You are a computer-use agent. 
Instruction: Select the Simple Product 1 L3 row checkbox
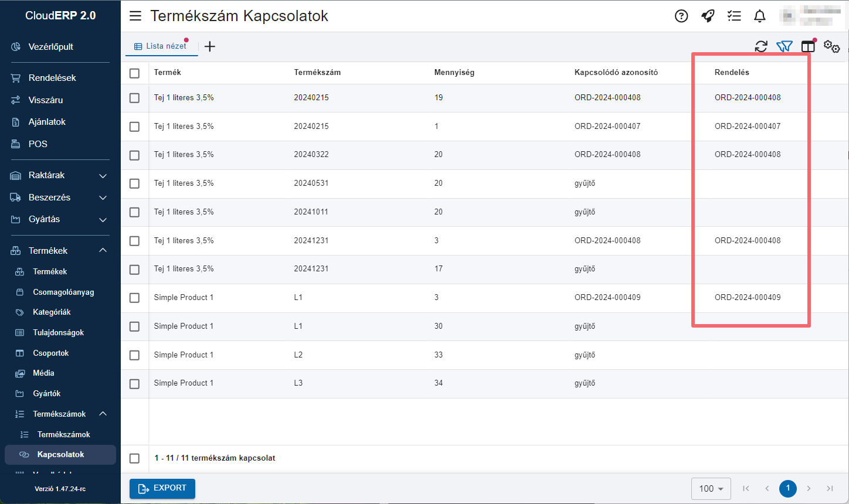coord(135,384)
